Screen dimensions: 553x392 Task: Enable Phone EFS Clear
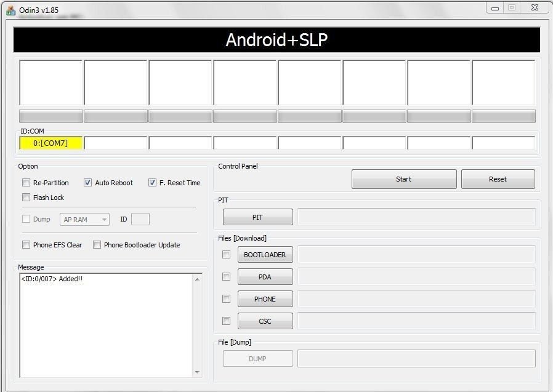[x=26, y=245]
